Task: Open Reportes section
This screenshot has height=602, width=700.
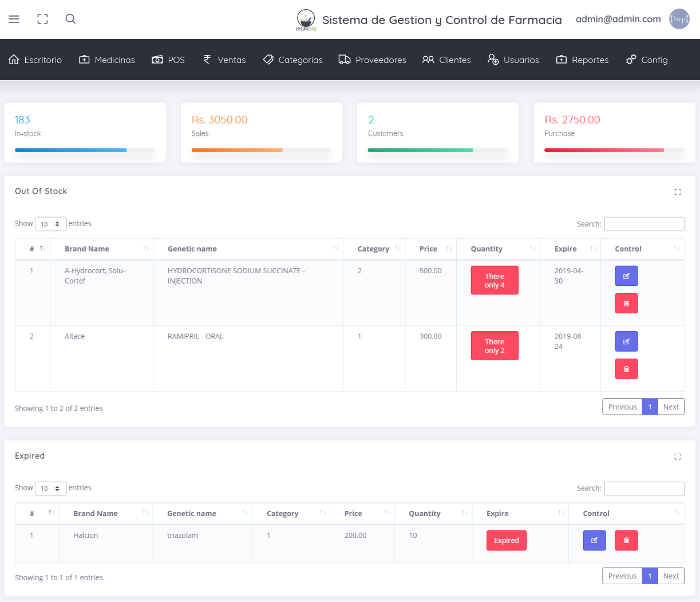Action: (583, 60)
